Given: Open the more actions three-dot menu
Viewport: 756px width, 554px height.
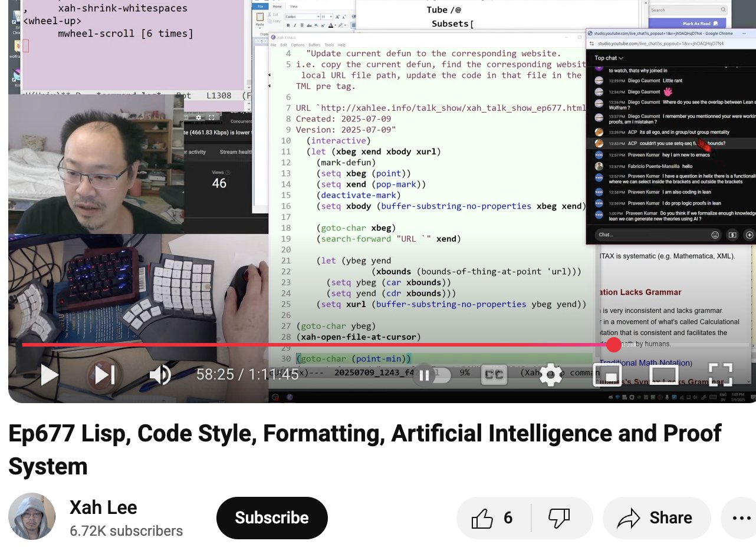Looking at the screenshot, I should click(740, 518).
